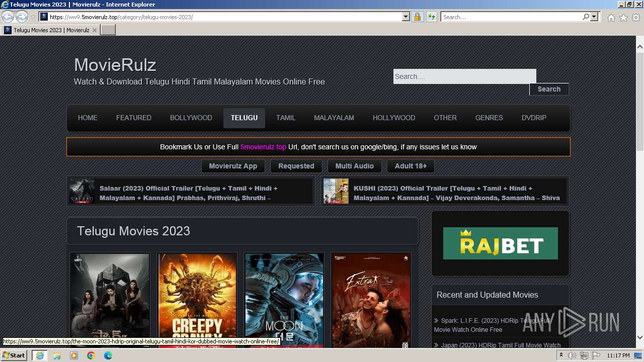
Task: Show hidden tray icons arrow
Action: 561,355
